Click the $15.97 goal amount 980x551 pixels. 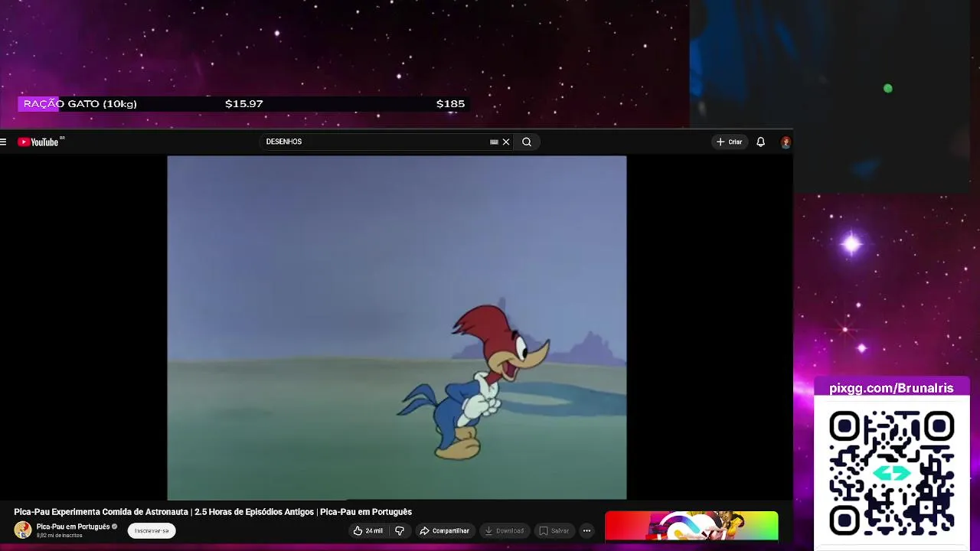244,104
